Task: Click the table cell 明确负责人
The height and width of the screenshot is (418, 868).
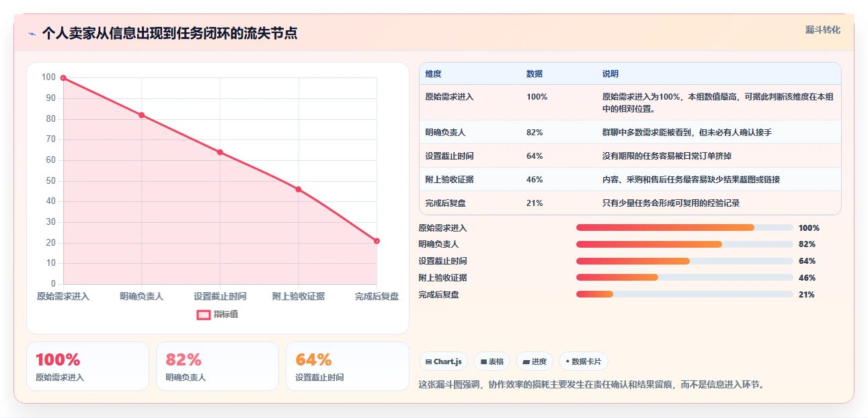Action: 446,133
